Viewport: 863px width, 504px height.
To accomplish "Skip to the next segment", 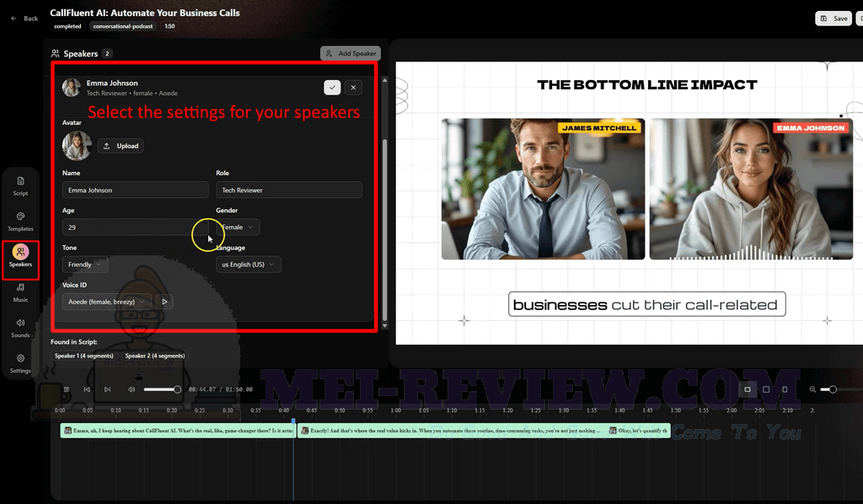I will click(x=107, y=389).
